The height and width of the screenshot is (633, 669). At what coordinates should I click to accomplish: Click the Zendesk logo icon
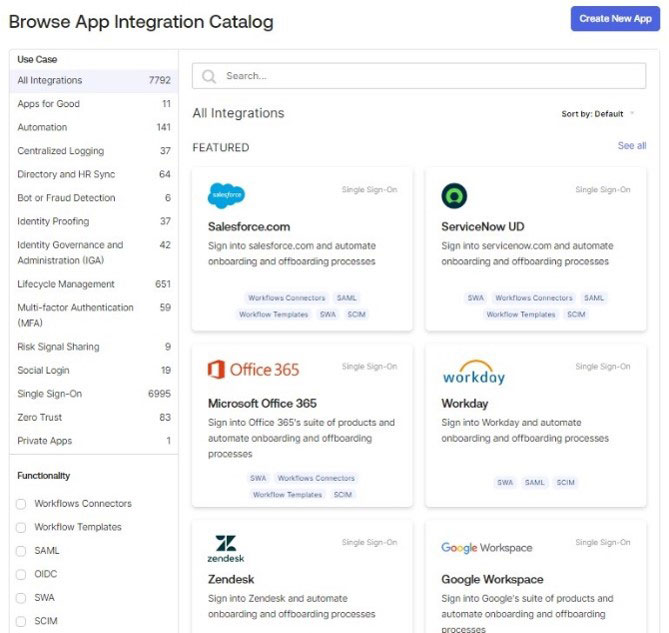click(x=226, y=548)
